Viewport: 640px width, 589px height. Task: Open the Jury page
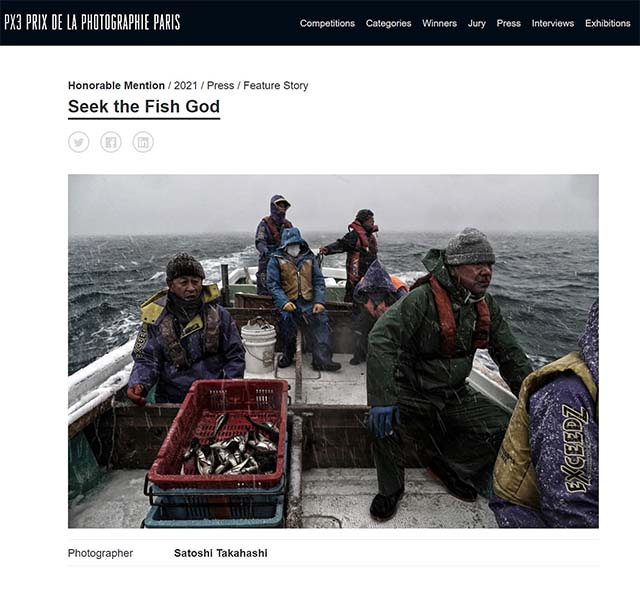[x=477, y=23]
